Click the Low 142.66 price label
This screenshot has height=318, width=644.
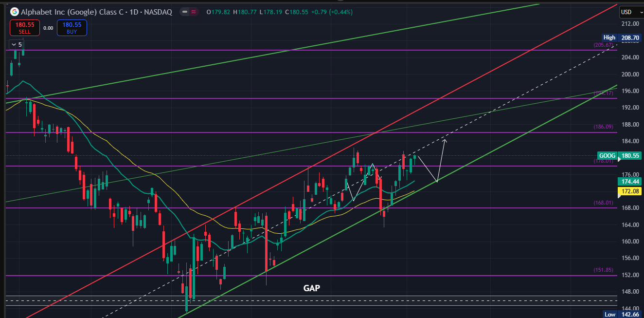(x=623, y=315)
